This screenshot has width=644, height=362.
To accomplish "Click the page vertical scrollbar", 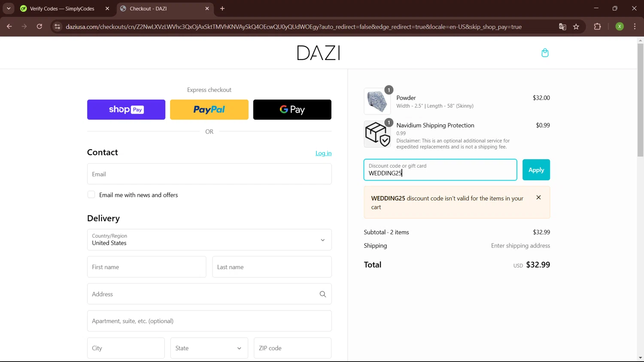I will point(640,100).
